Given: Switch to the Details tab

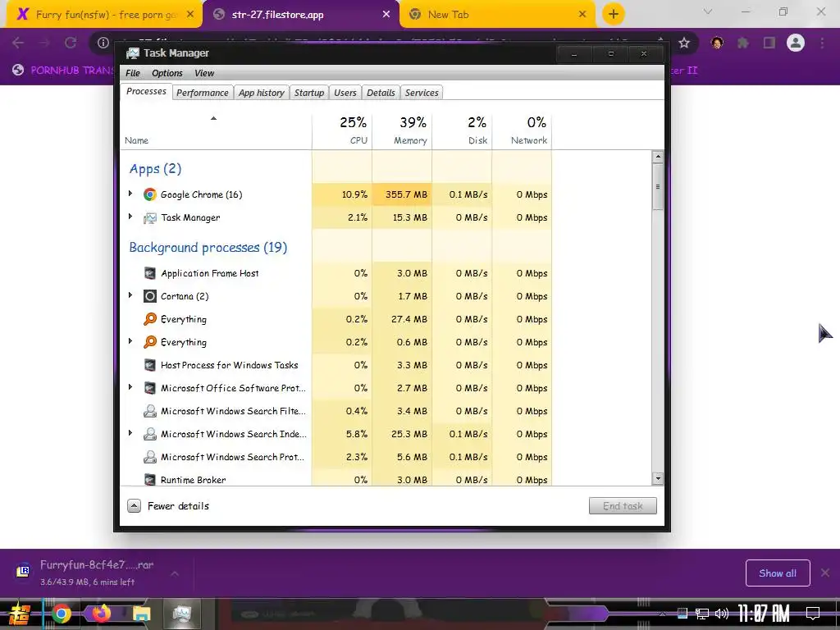Looking at the screenshot, I should click(381, 93).
